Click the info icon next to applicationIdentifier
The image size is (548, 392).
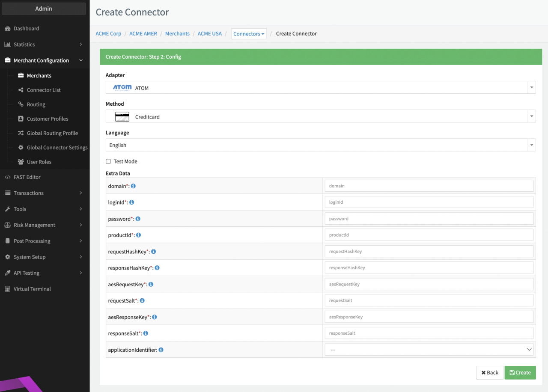click(x=161, y=350)
